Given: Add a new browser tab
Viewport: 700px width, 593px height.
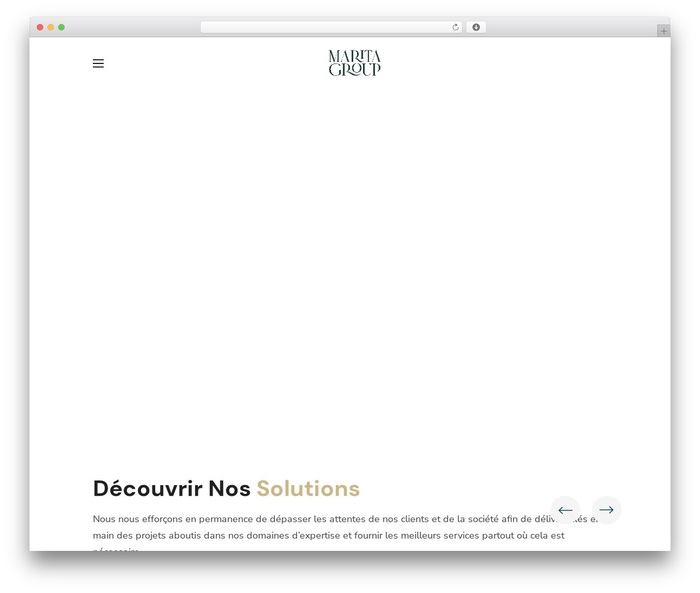Looking at the screenshot, I should 663,31.
